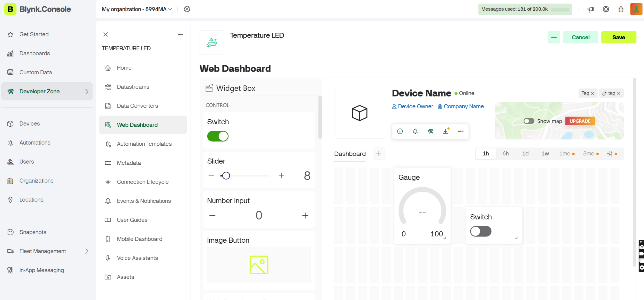The image size is (644, 300).
Task: Expand the Developer Zone chevron
Action: (87, 91)
